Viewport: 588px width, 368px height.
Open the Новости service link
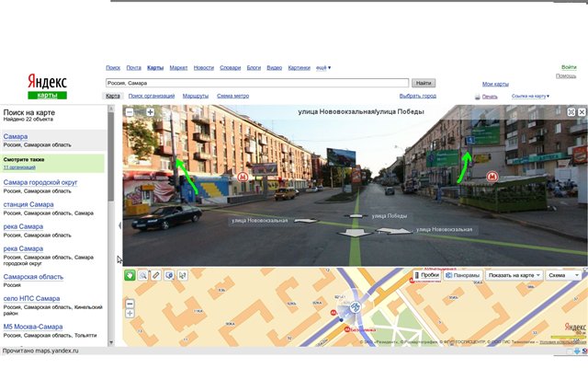click(204, 67)
